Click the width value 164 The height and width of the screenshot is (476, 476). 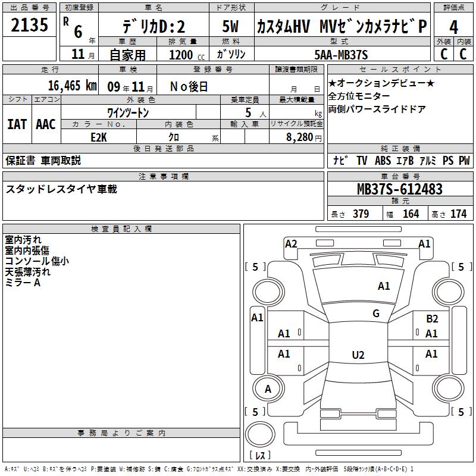pyautogui.click(x=411, y=214)
